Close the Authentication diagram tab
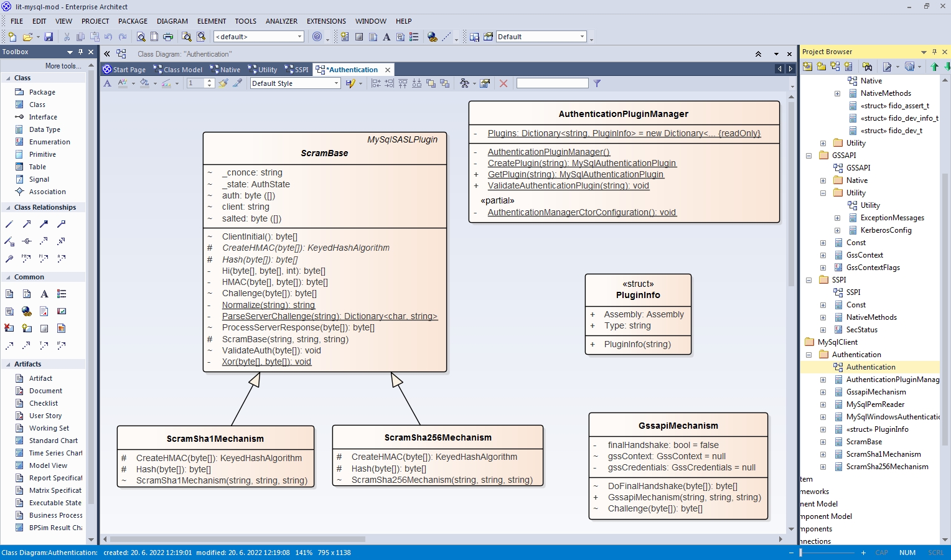This screenshot has height=560, width=951. 388,70
